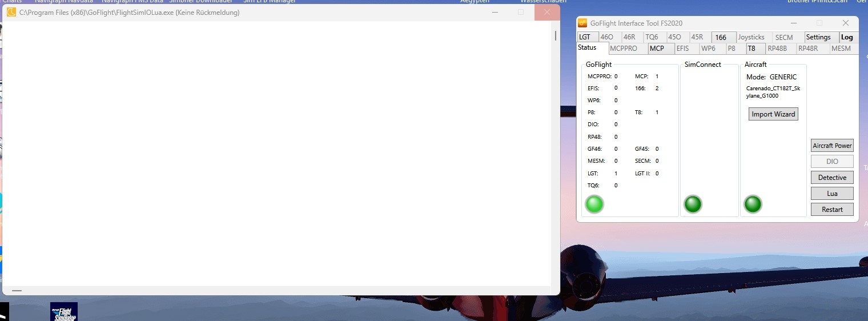868x321 pixels.
Task: Click the TQ6: count row
Action: click(602, 186)
